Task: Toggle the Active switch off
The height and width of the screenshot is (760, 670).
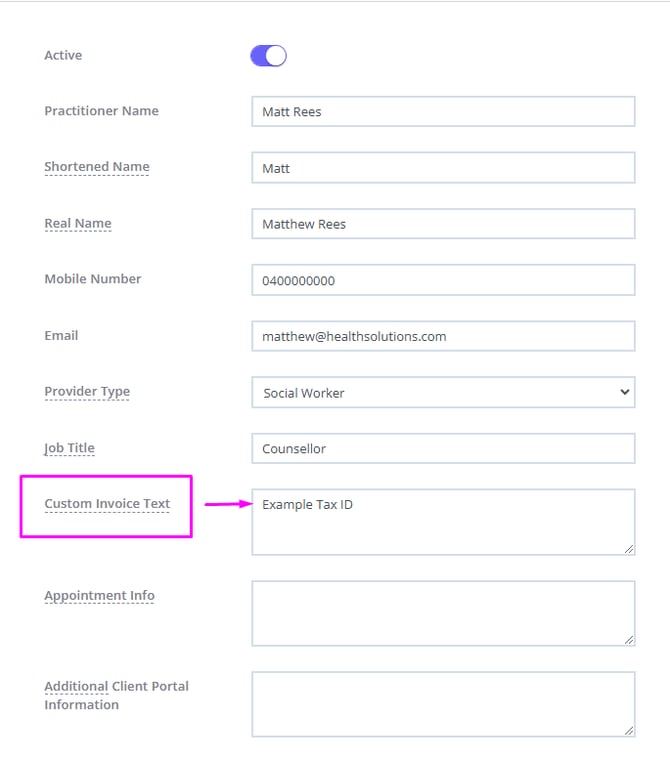Action: point(268,56)
